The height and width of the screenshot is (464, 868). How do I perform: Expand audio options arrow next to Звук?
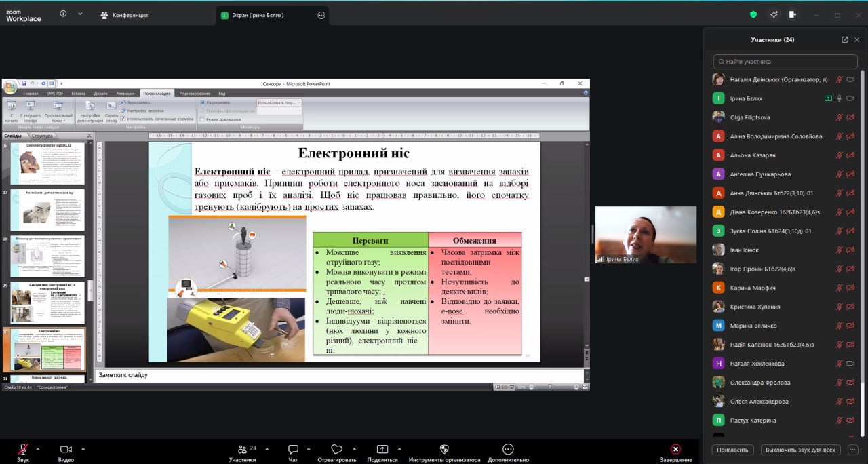37,449
